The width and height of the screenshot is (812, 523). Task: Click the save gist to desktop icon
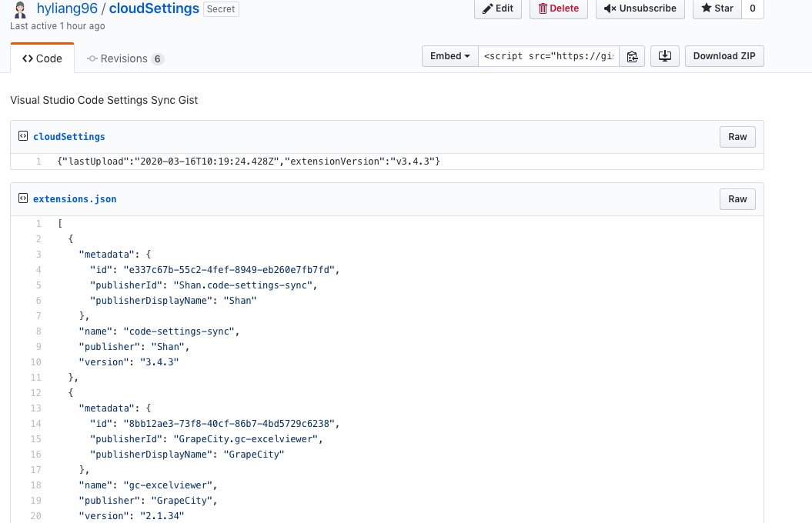pos(664,56)
